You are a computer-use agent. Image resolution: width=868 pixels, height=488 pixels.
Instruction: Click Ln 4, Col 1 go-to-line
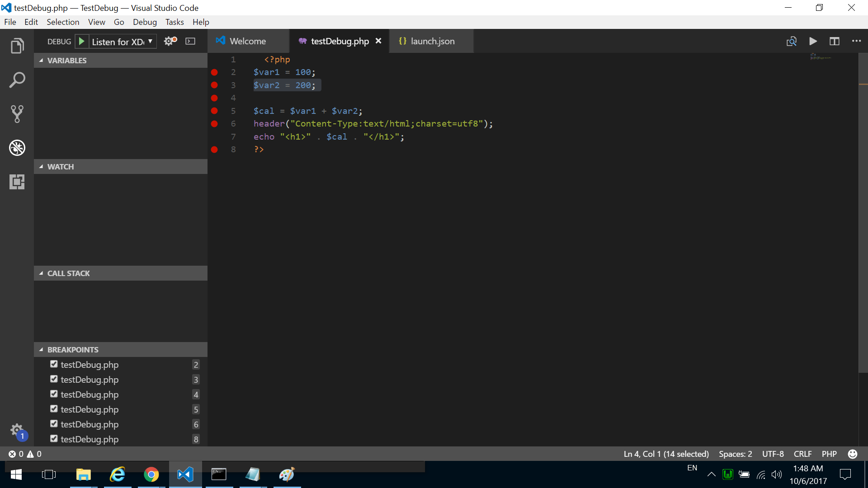coord(666,454)
